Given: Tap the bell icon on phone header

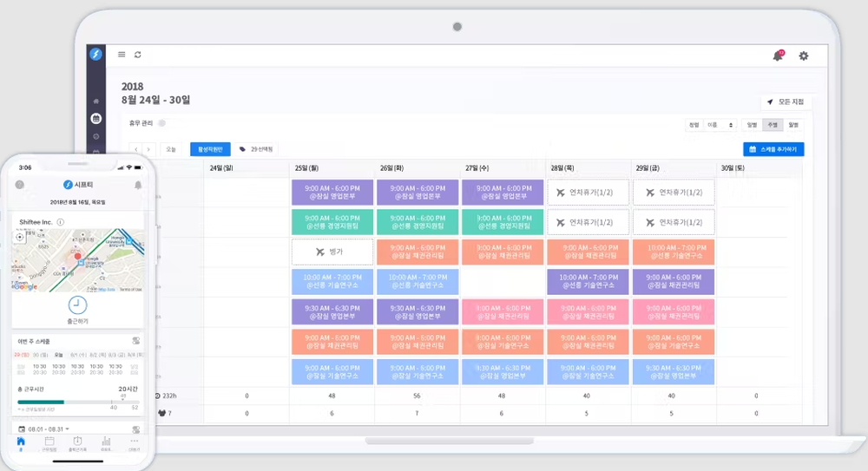Looking at the screenshot, I should pos(138,185).
